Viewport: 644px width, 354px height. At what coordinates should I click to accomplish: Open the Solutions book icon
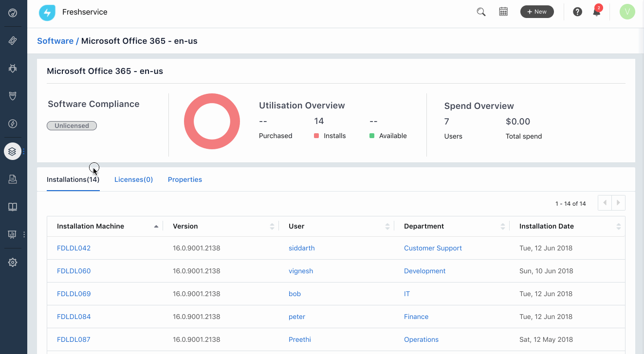point(13,207)
